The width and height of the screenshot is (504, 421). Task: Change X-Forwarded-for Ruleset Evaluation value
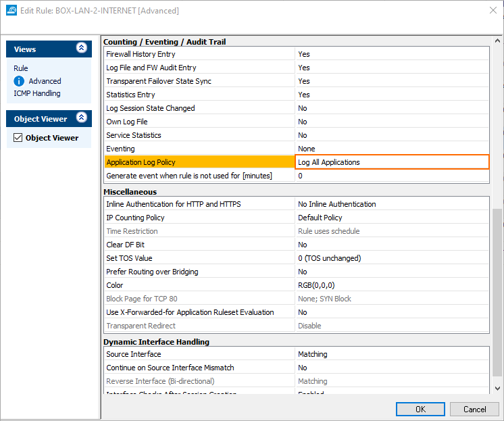click(392, 312)
